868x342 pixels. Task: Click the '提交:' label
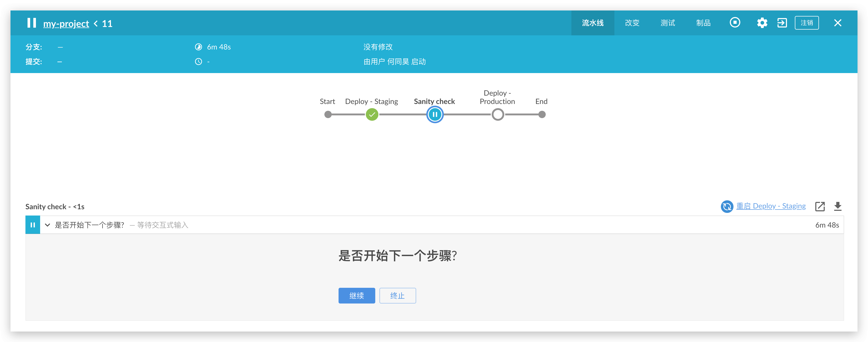tap(34, 62)
